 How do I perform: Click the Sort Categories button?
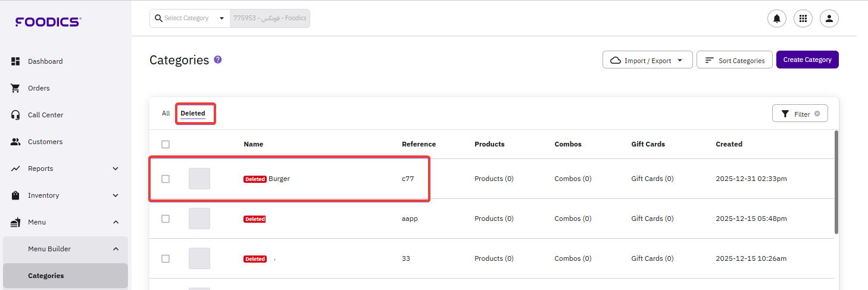pos(734,60)
